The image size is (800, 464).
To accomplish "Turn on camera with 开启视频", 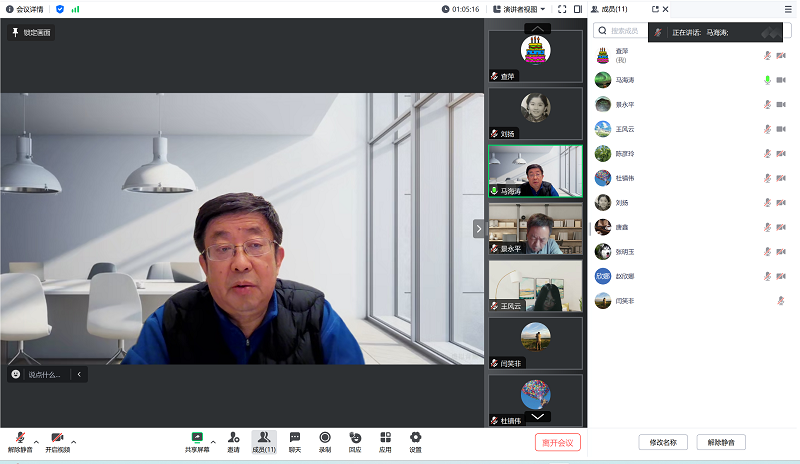I will [x=57, y=441].
